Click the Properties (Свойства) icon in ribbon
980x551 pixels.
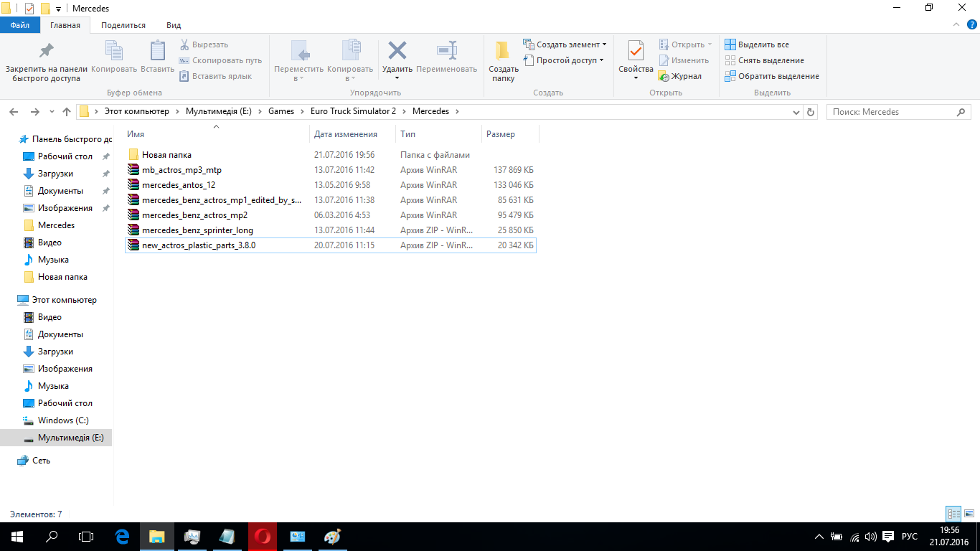[x=636, y=52]
